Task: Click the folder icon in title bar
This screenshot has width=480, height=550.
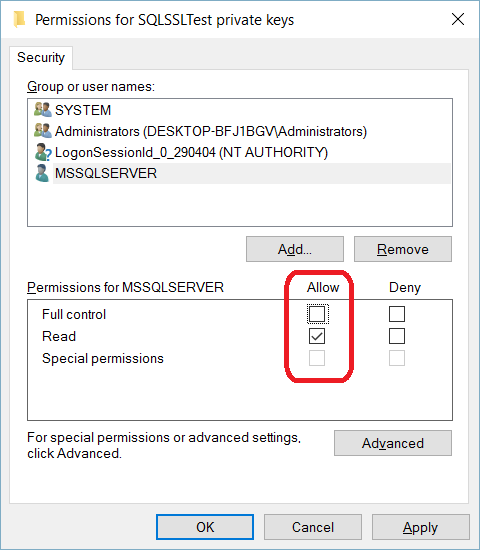Action: 19,19
